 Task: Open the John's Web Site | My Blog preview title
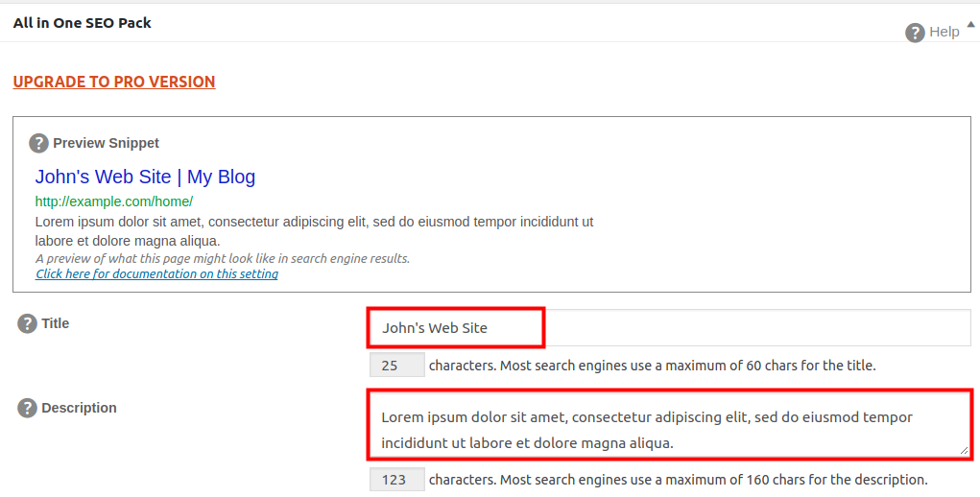tap(145, 177)
